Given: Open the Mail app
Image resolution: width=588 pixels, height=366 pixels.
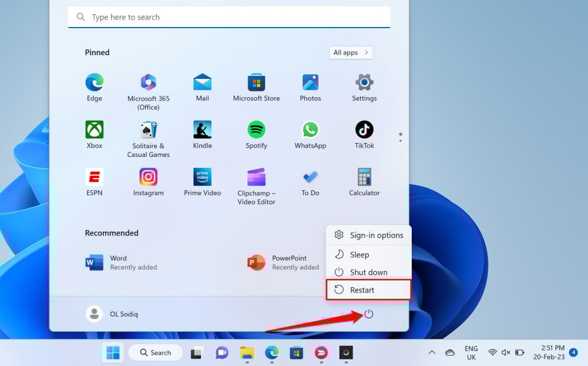Looking at the screenshot, I should pos(202,87).
